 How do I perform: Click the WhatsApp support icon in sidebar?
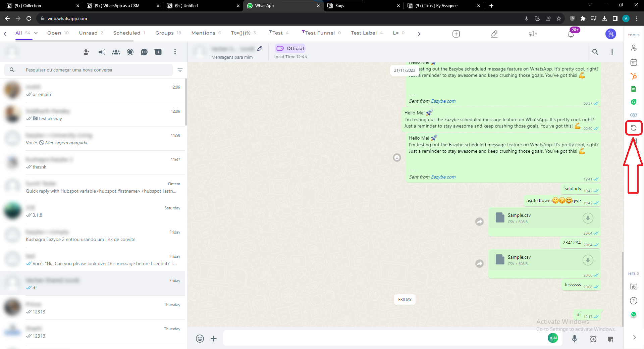[633, 314]
